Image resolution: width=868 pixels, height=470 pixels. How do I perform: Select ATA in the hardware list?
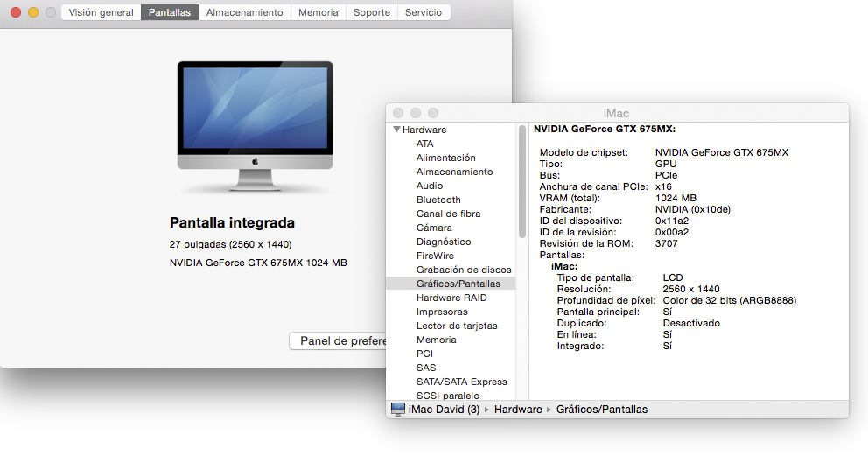click(x=424, y=144)
